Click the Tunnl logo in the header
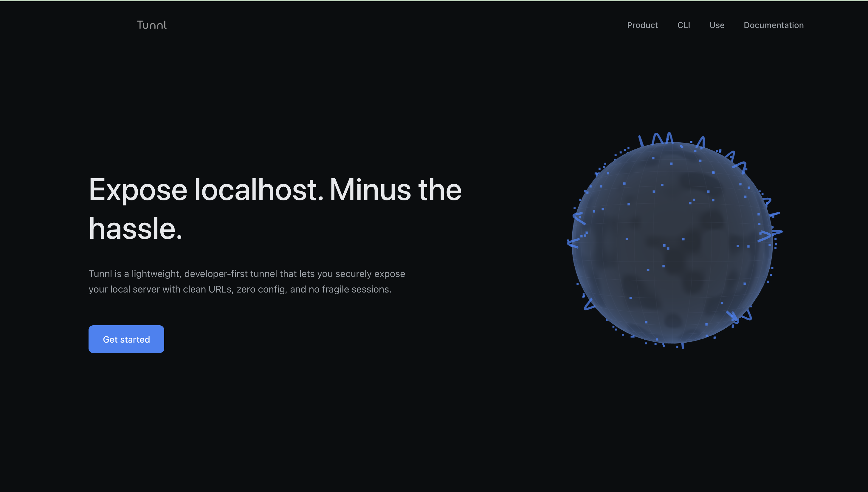This screenshot has width=868, height=492. 152,25
